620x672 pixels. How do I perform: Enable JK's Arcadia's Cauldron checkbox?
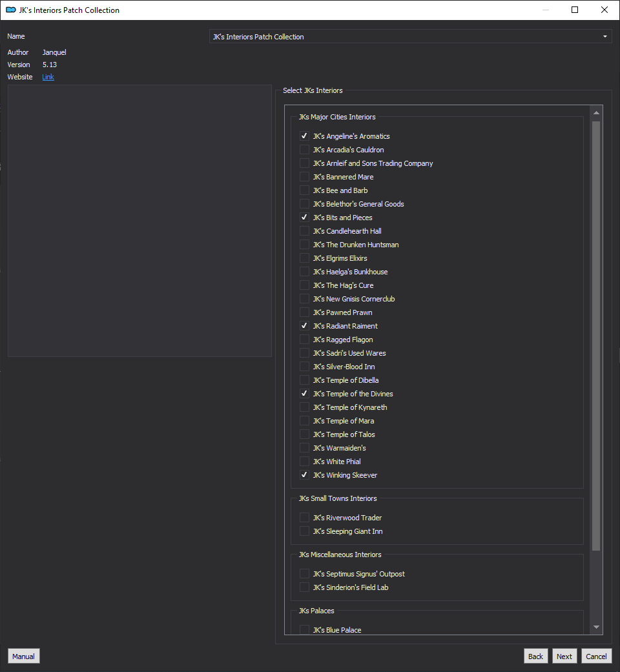pyautogui.click(x=304, y=150)
